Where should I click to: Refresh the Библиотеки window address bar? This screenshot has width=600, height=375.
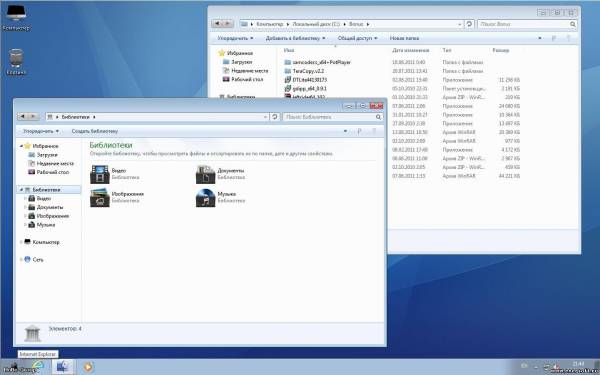point(274,117)
